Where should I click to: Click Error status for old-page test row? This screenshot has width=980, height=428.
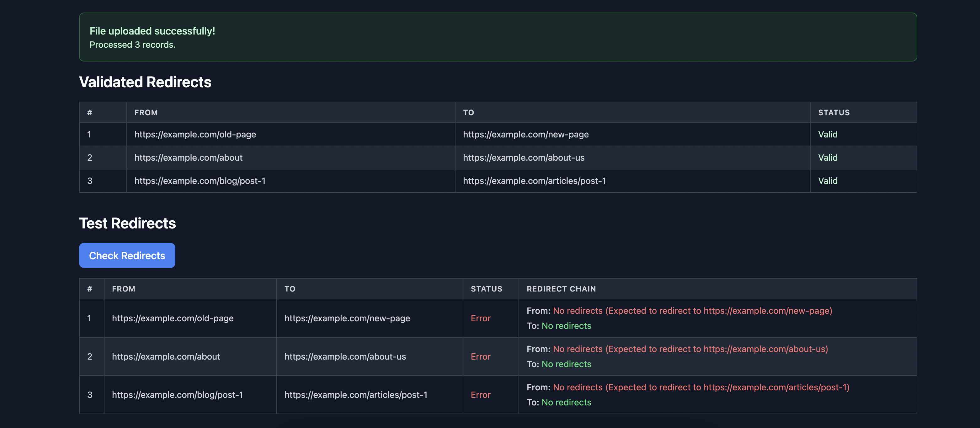481,318
